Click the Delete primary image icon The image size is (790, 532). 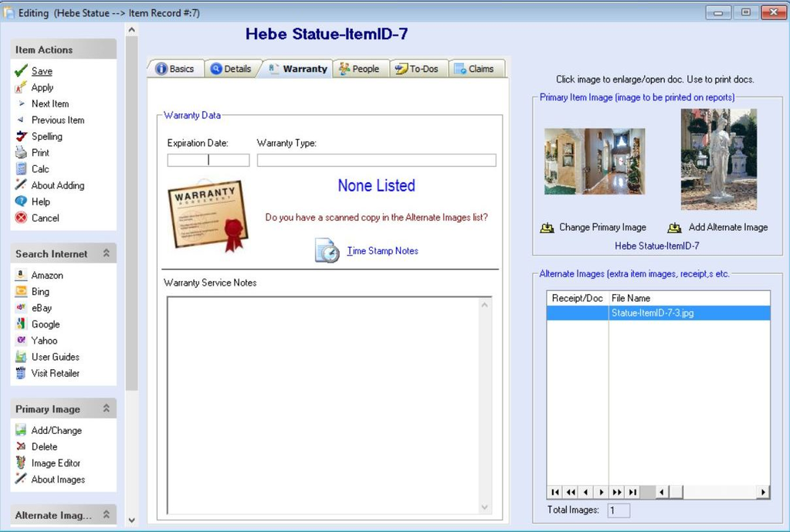(21, 446)
